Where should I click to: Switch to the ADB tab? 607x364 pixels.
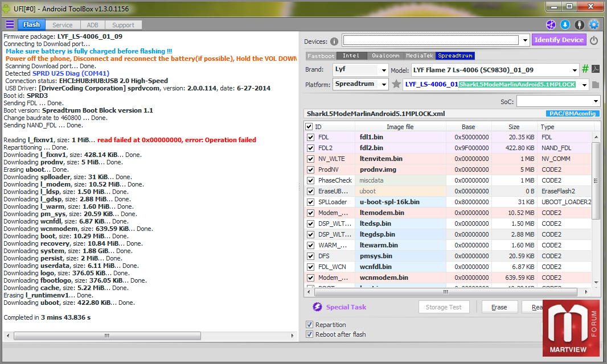[92, 25]
